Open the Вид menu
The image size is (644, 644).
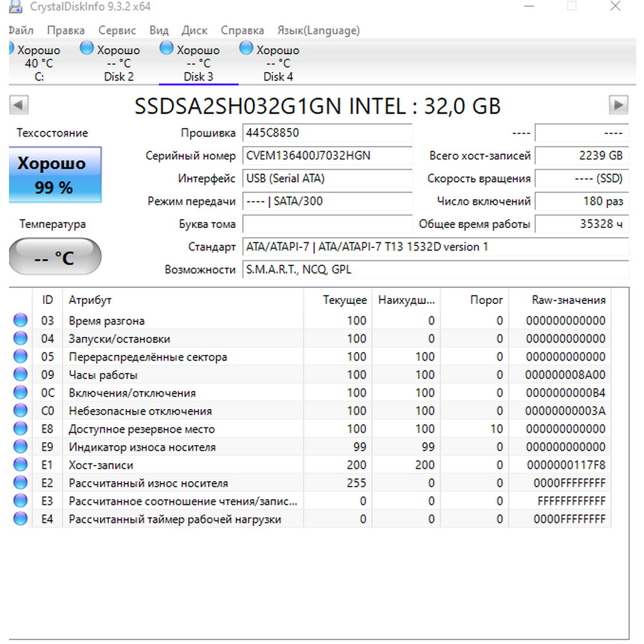pos(159,30)
